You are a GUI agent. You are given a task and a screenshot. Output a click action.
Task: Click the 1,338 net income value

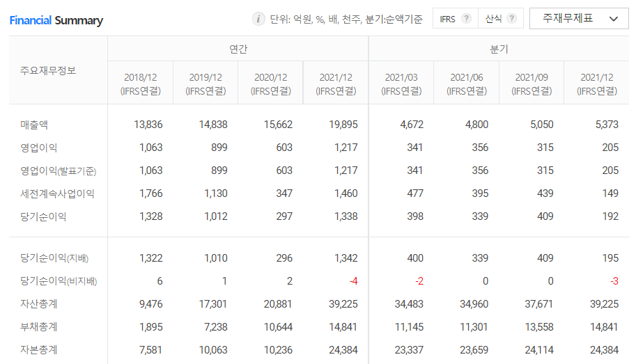click(346, 216)
